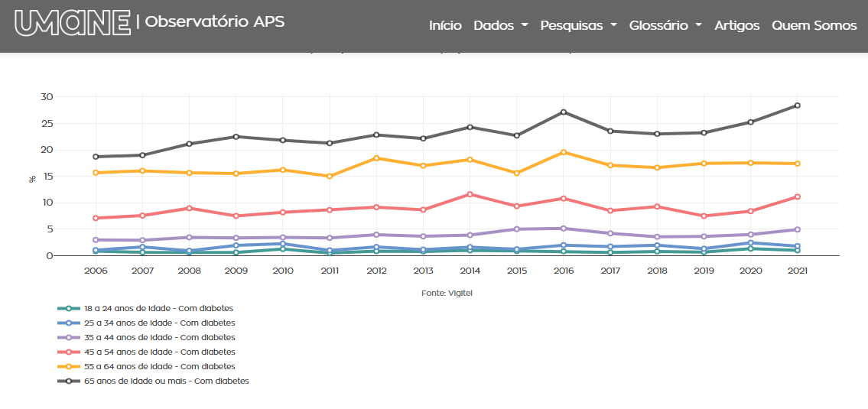
Task: Open the Dados dropdown menu
Action: (500, 25)
